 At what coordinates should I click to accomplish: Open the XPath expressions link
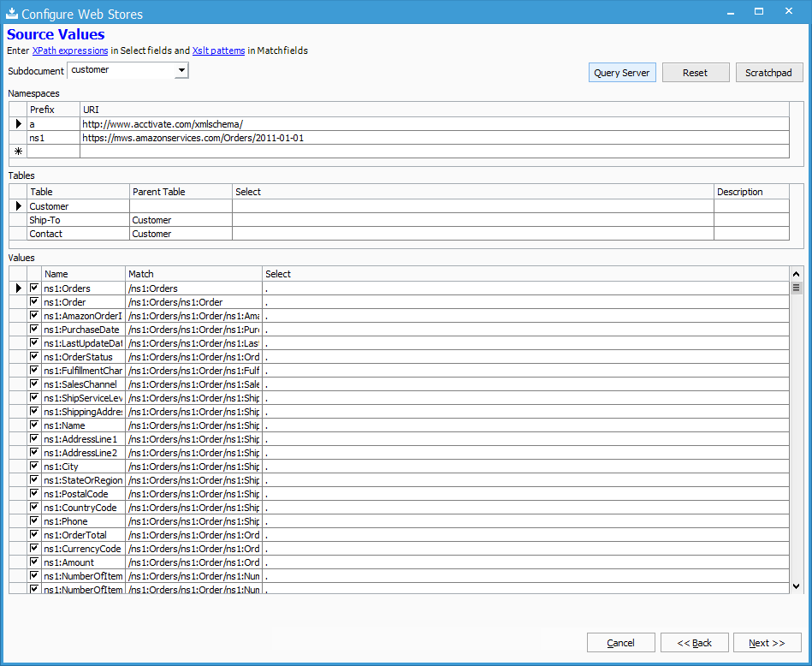click(70, 51)
